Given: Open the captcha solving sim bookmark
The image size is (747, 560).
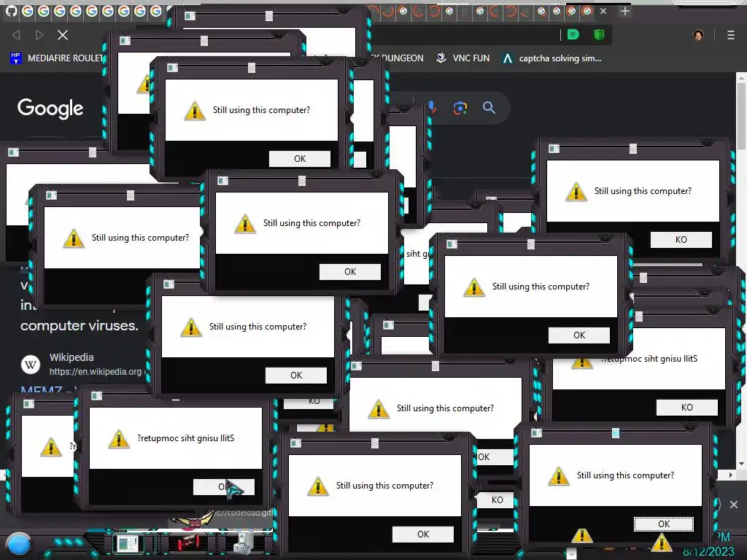Looking at the screenshot, I should coord(552,58).
